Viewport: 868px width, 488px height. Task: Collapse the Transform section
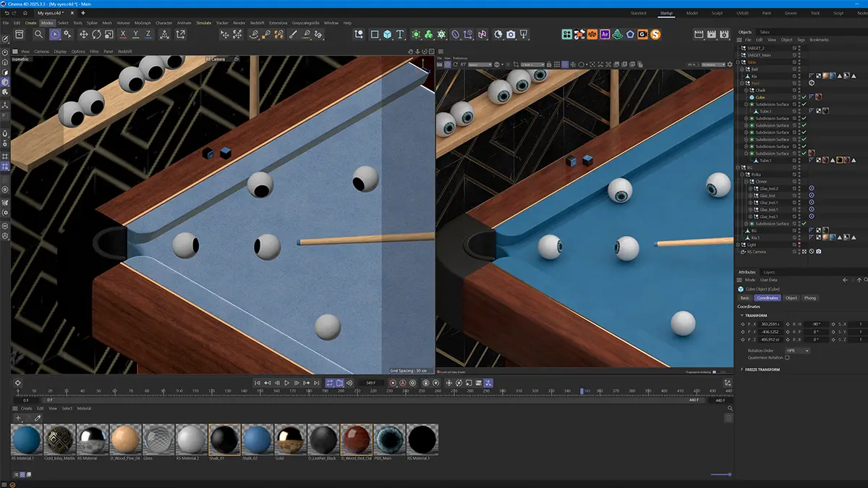point(741,316)
